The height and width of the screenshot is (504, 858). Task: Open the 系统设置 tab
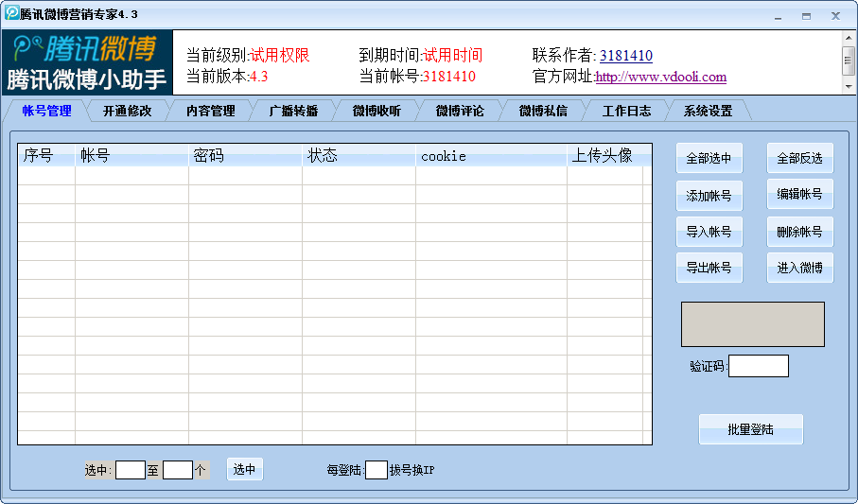coord(709,111)
